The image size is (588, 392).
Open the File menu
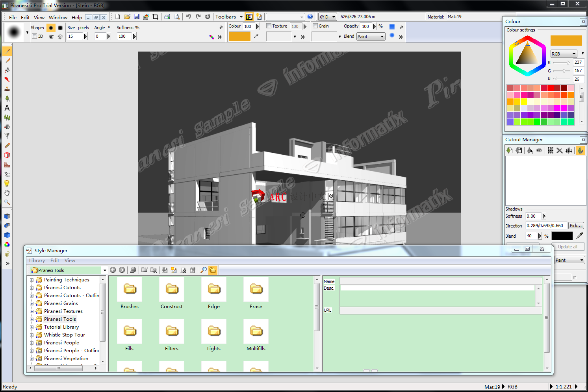pyautogui.click(x=13, y=17)
